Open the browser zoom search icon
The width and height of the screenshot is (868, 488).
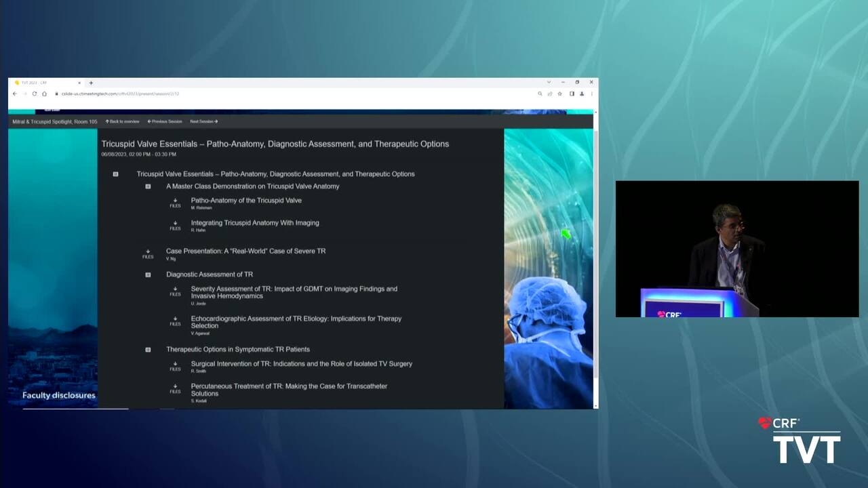pyautogui.click(x=540, y=94)
